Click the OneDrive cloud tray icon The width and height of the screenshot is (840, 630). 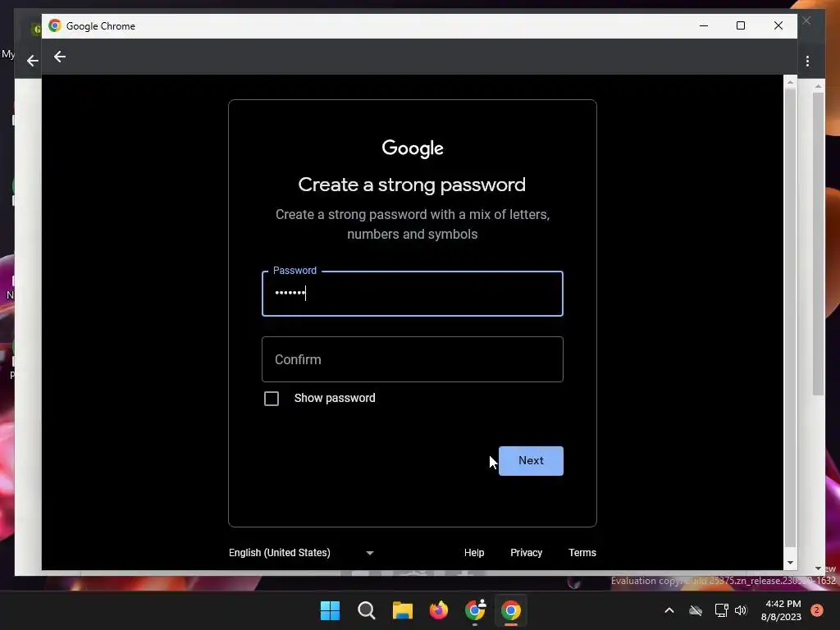pos(696,610)
